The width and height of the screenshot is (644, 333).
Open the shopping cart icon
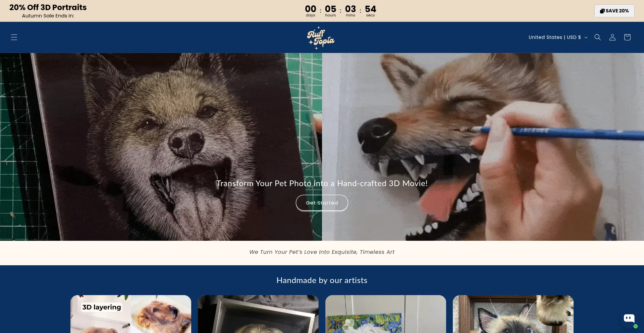[x=627, y=37]
